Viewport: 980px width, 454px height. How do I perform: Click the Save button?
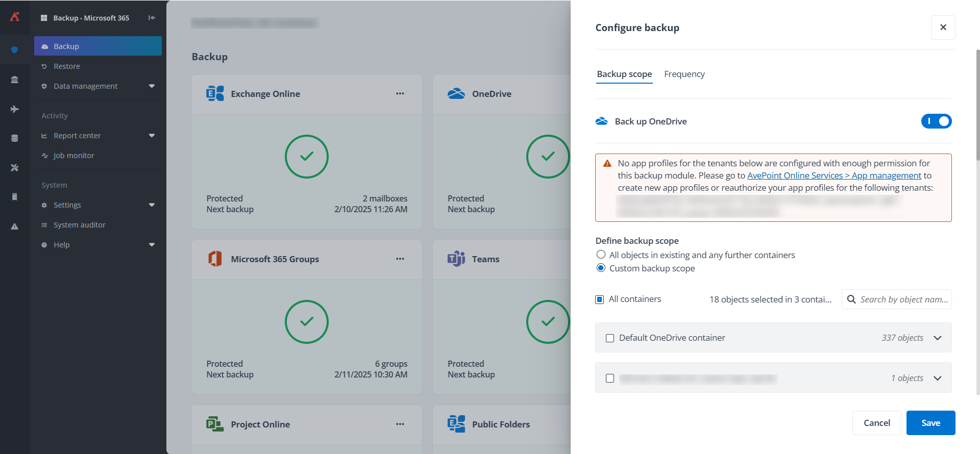coord(931,423)
